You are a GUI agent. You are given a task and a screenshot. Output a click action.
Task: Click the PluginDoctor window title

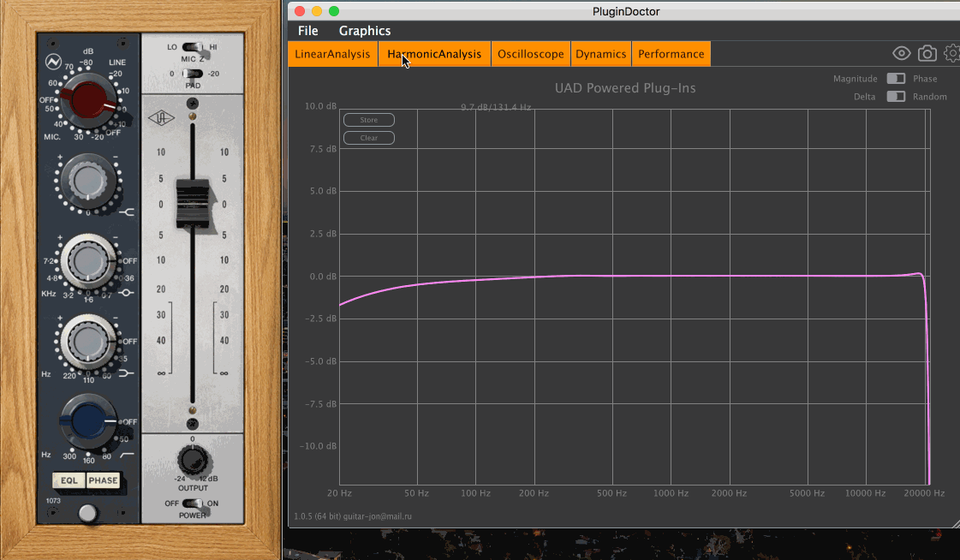(626, 11)
